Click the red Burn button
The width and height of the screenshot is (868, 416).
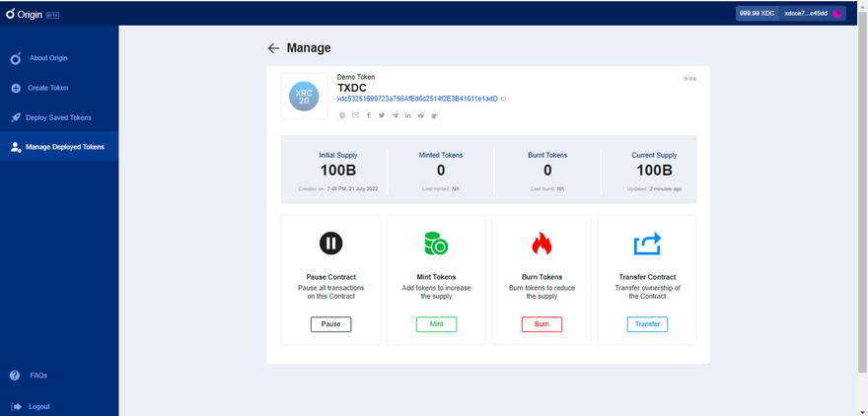pyautogui.click(x=542, y=324)
